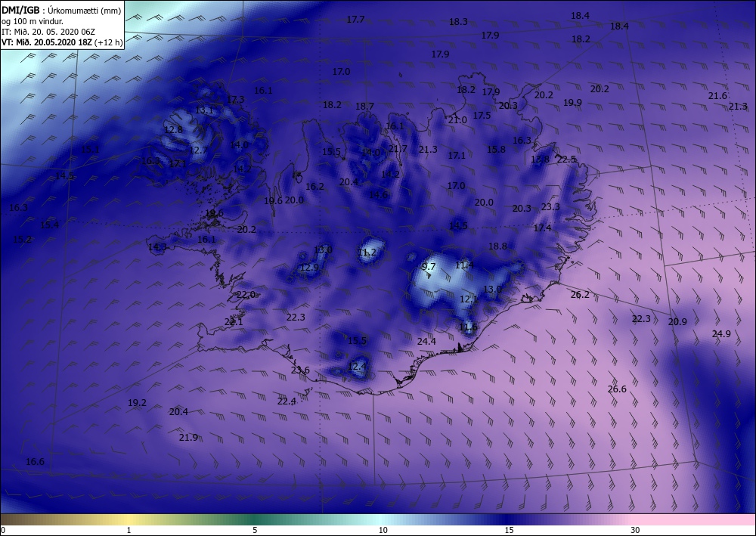
Task: Click the 14.6 value in north Iceland
Action: click(x=379, y=195)
